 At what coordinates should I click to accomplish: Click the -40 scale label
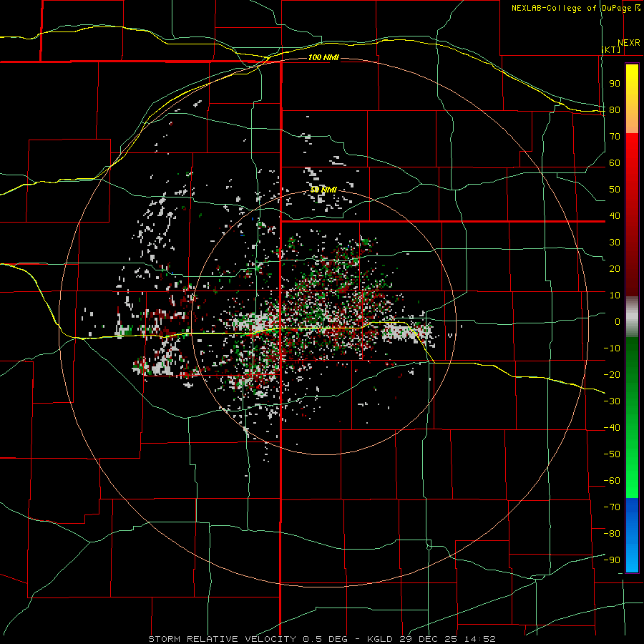pos(612,428)
